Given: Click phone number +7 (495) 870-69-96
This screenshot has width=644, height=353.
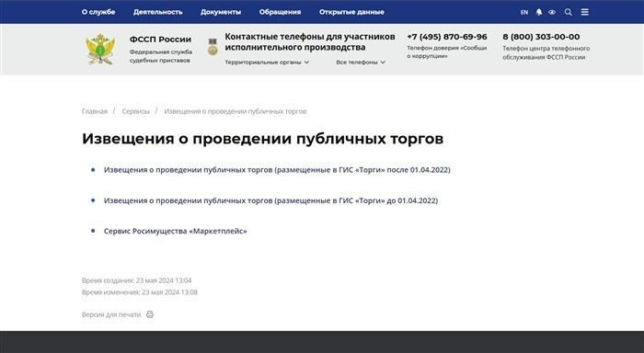Looking at the screenshot, I should click(447, 37).
